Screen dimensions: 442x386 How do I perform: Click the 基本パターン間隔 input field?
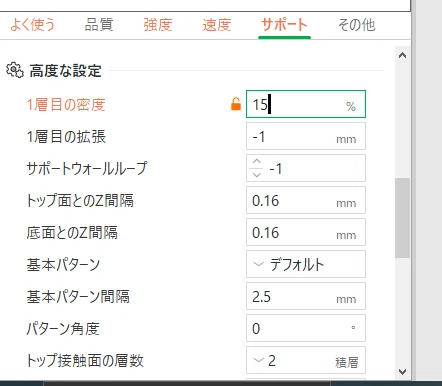coord(306,296)
